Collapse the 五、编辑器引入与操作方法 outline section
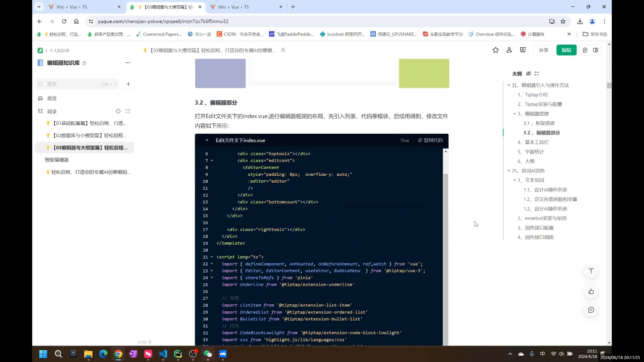Screen dimensions: 644x362 click(509, 85)
